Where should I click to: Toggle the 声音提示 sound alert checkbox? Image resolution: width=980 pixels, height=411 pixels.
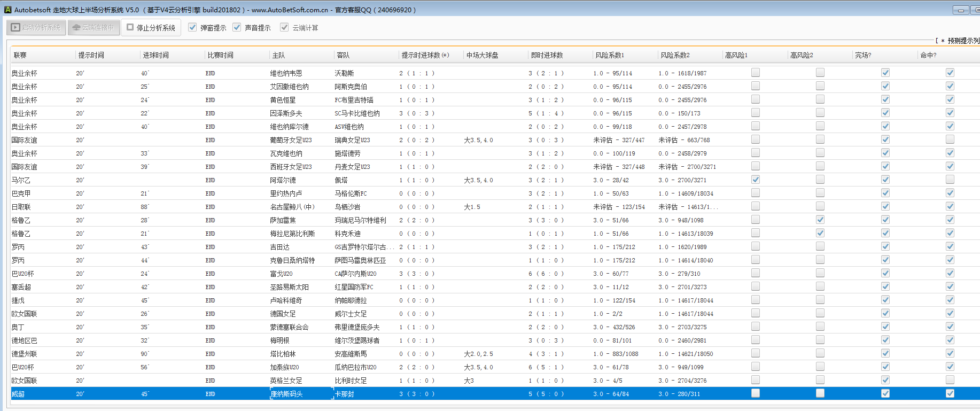pos(237,27)
